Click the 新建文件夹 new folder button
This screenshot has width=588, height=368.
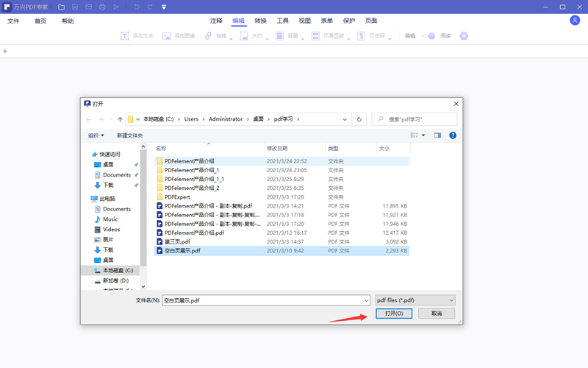pyautogui.click(x=129, y=135)
